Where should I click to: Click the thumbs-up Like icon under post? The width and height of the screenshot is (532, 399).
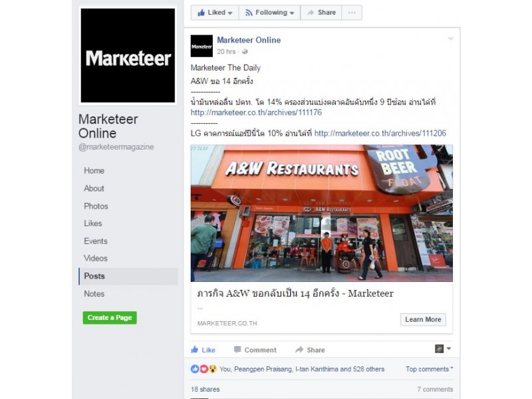pyautogui.click(x=194, y=350)
